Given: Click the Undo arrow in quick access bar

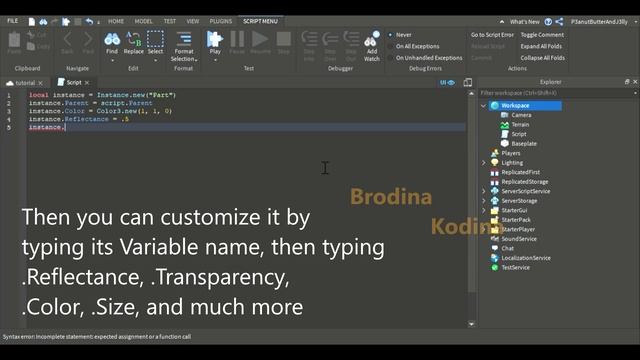Looking at the screenshot, I should tap(89, 22).
